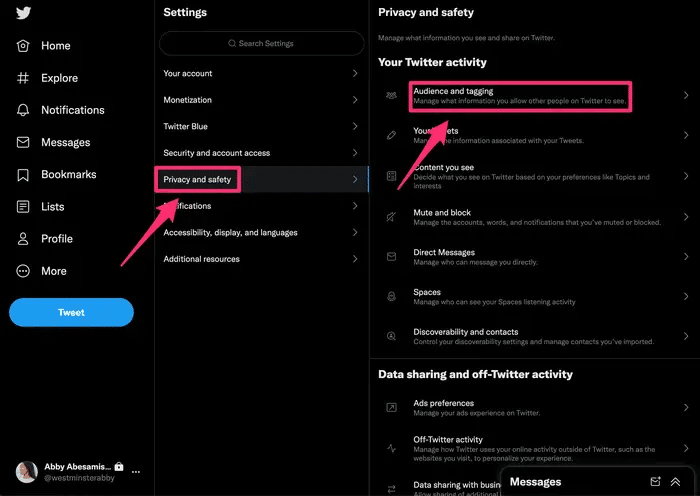Screen dimensions: 700x496
Task: Open Ads preferences settings
Action: (535, 407)
